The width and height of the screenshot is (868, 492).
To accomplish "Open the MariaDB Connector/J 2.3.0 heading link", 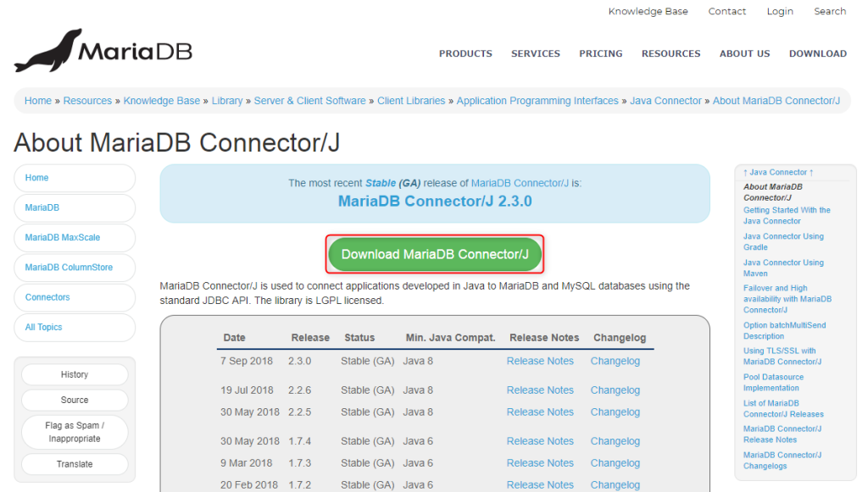I will pos(435,202).
